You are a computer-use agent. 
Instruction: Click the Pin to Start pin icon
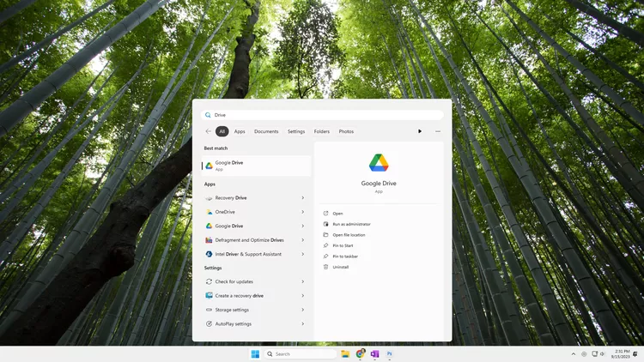click(x=325, y=245)
